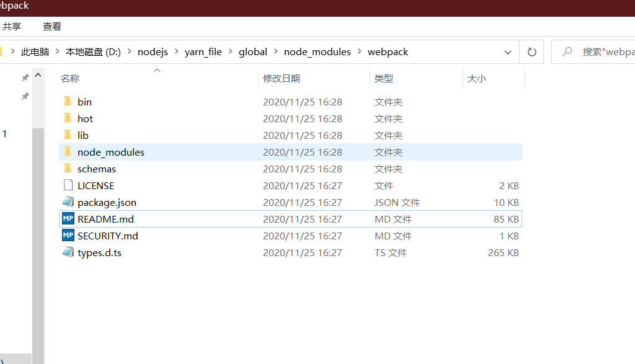Select the LICENSE file icon

click(68, 185)
